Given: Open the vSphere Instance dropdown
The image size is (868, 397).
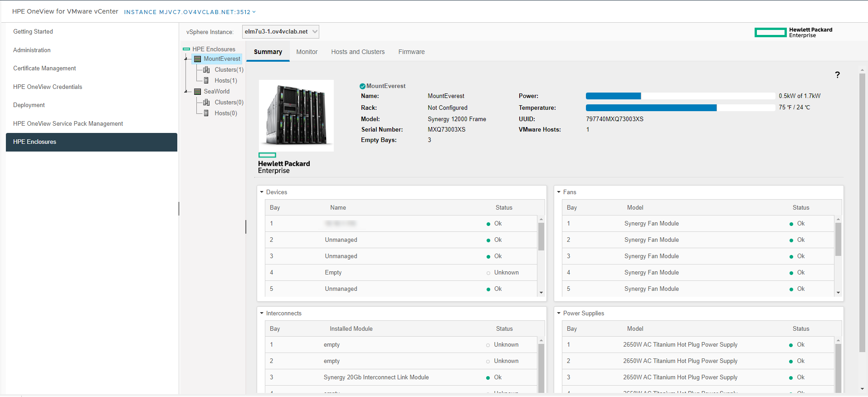Looking at the screenshot, I should (281, 32).
